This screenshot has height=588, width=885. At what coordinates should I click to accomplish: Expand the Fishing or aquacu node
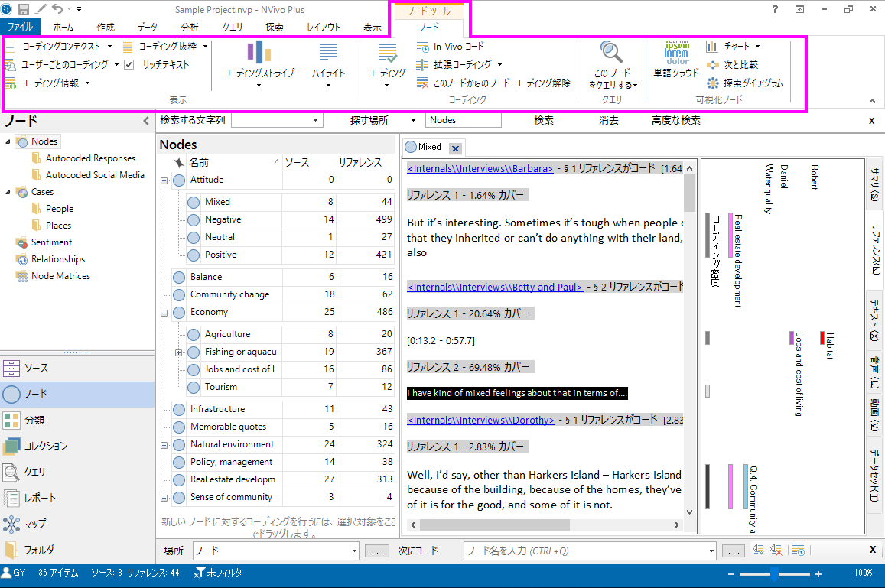click(178, 352)
